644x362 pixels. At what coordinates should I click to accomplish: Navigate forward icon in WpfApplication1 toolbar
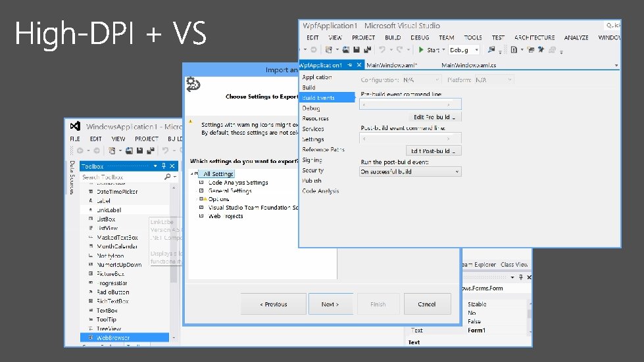coord(313,50)
